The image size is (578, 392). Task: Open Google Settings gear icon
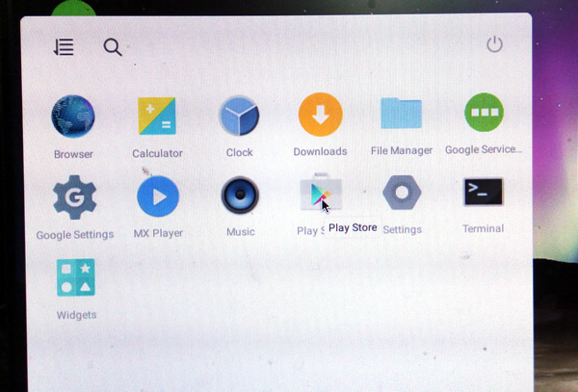(x=75, y=197)
